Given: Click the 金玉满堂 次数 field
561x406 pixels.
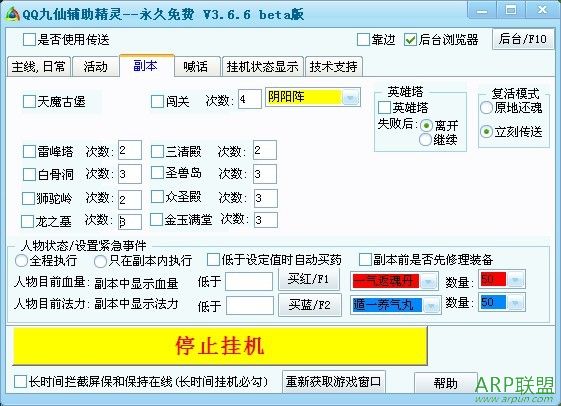Looking at the screenshot, I should 266,220.
